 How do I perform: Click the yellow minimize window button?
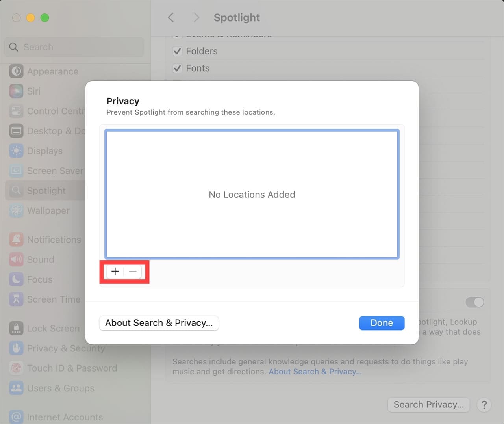coord(30,18)
